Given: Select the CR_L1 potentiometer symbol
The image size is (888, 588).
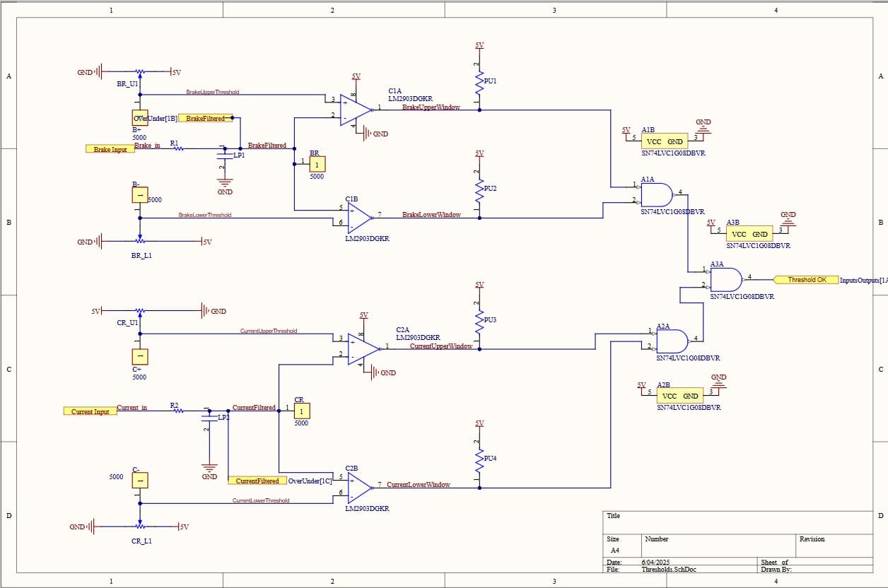Looking at the screenshot, I should tap(140, 526).
